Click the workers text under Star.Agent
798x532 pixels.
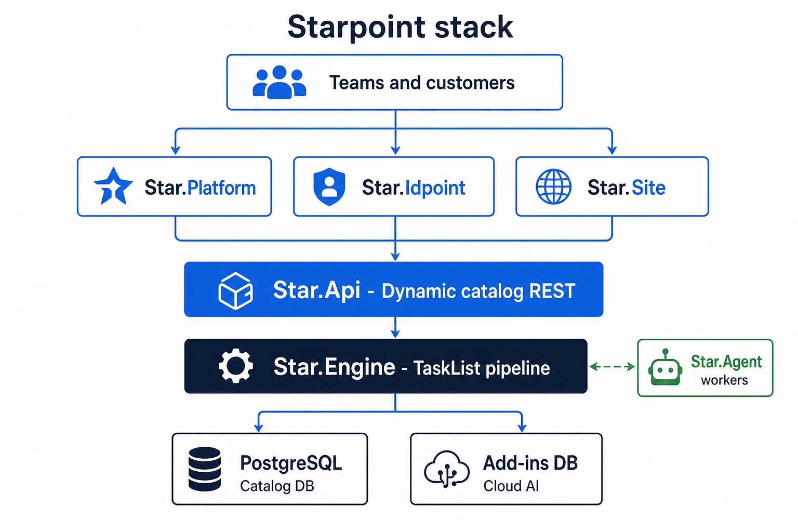[724, 380]
